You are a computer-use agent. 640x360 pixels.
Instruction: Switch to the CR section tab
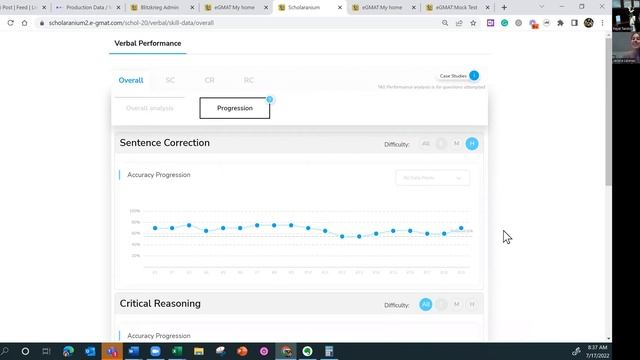point(209,80)
